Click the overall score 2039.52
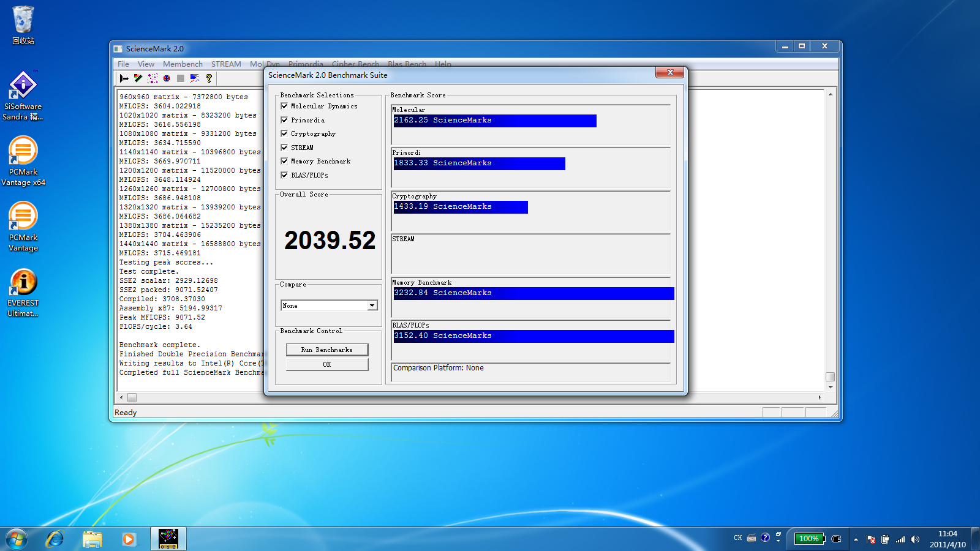The image size is (980, 551). pos(330,240)
